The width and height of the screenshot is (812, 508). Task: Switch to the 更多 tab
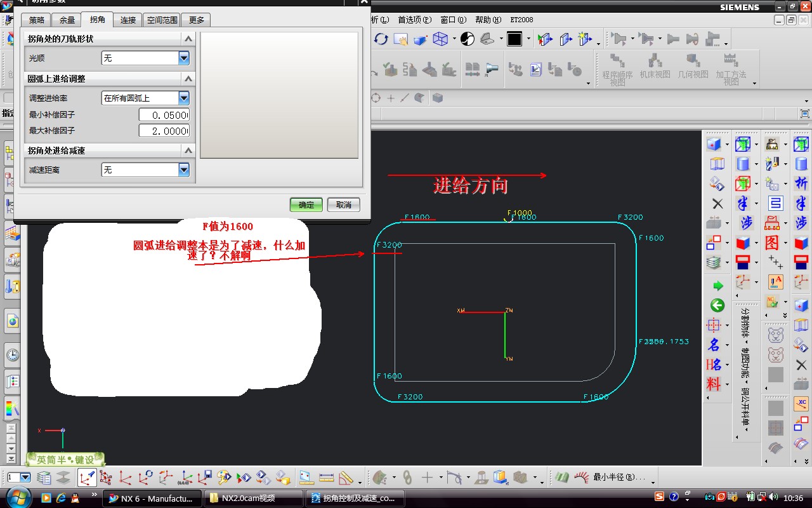(197, 20)
